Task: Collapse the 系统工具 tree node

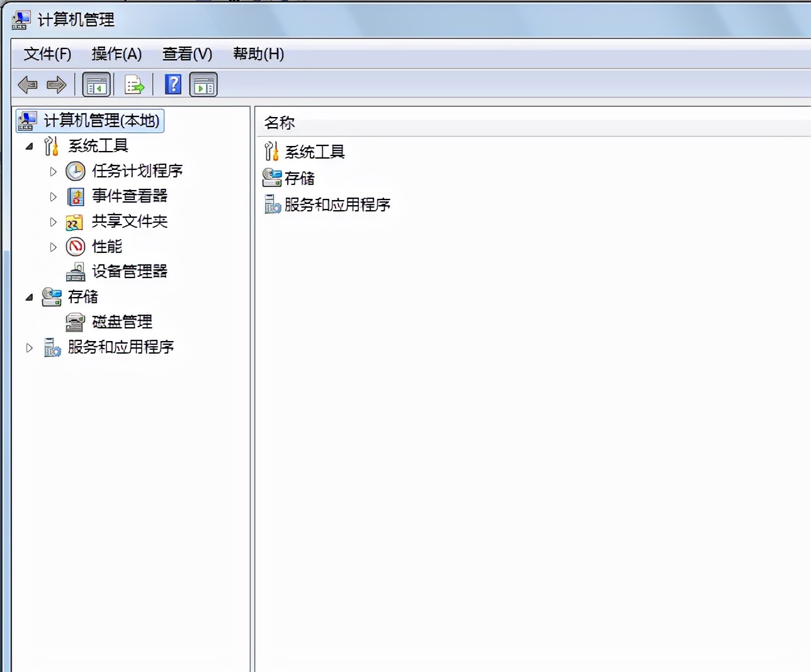Action: pos(29,146)
